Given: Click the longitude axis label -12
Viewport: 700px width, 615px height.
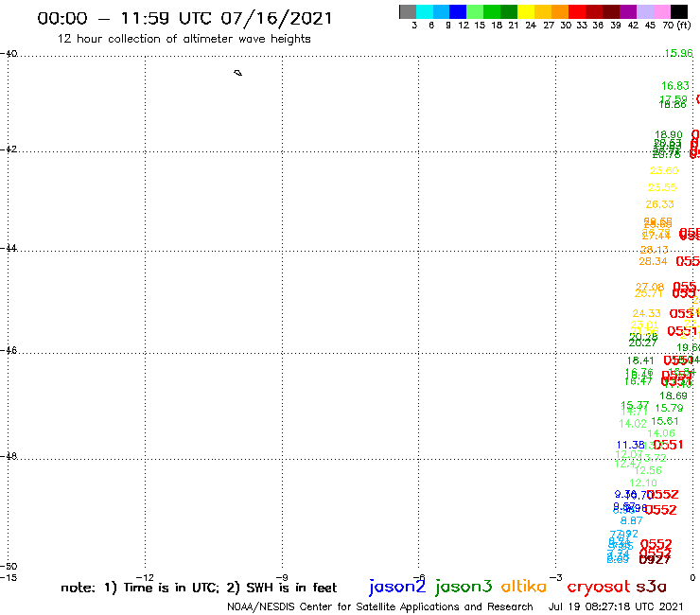Looking at the screenshot, I should point(145,577).
